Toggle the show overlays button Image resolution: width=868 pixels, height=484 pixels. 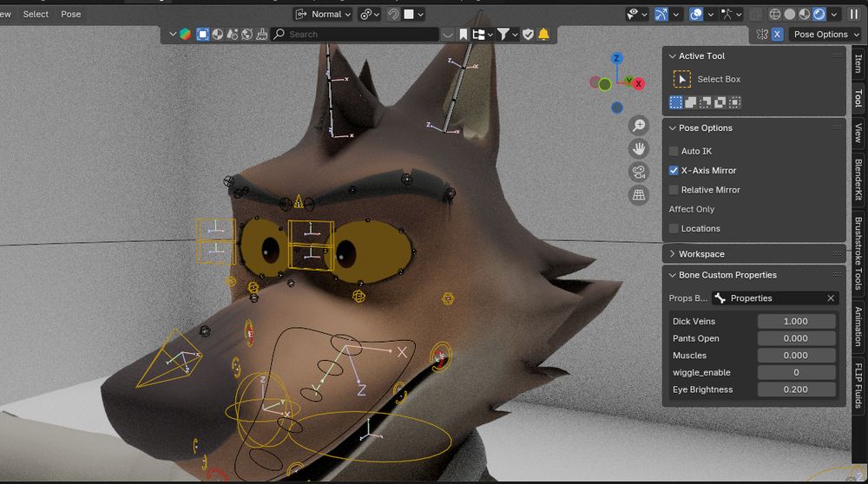pyautogui.click(x=696, y=15)
